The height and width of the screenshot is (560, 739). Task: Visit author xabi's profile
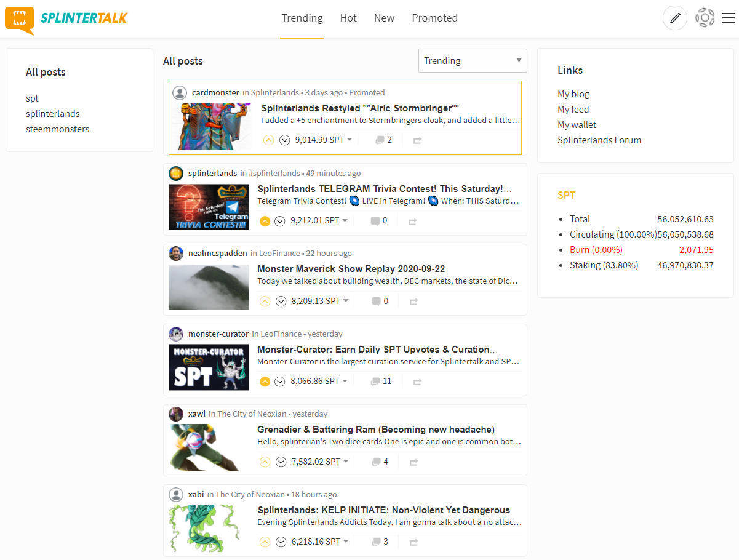pyautogui.click(x=196, y=495)
